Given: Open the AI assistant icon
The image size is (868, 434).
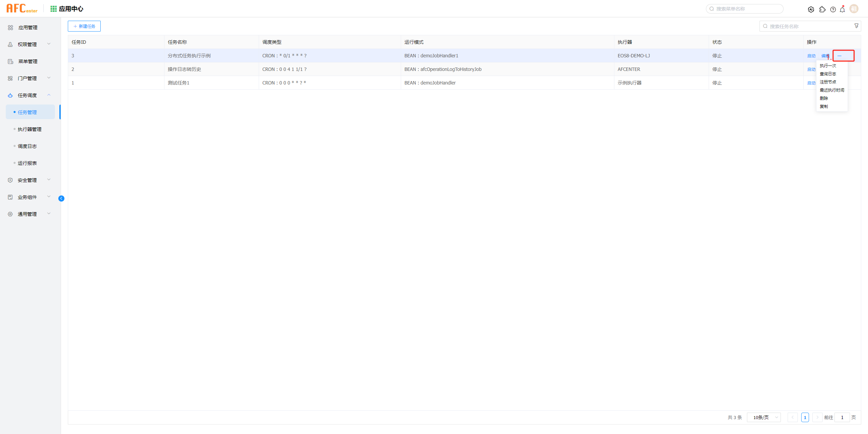Looking at the screenshot, I should click(811, 10).
